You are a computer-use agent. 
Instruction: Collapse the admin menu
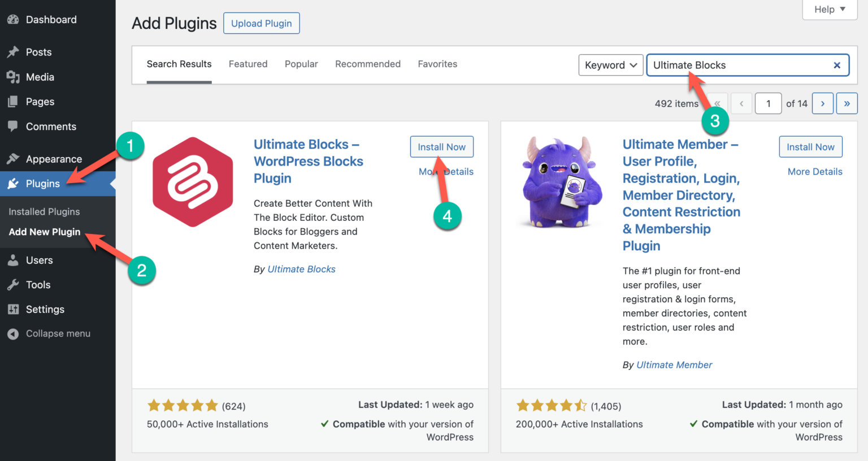tap(12, 333)
